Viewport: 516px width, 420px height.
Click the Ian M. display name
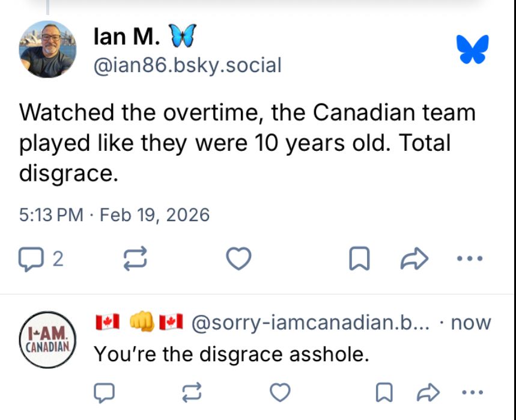[x=127, y=37]
